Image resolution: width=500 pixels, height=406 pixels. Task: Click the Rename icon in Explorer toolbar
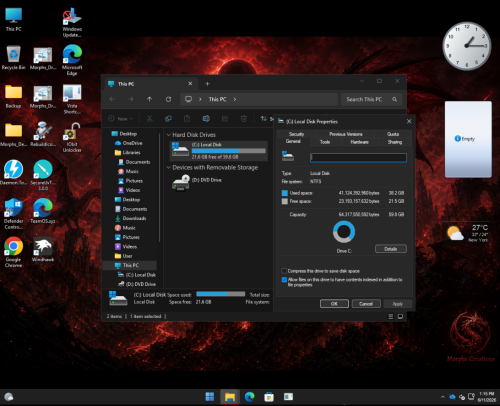(206, 119)
